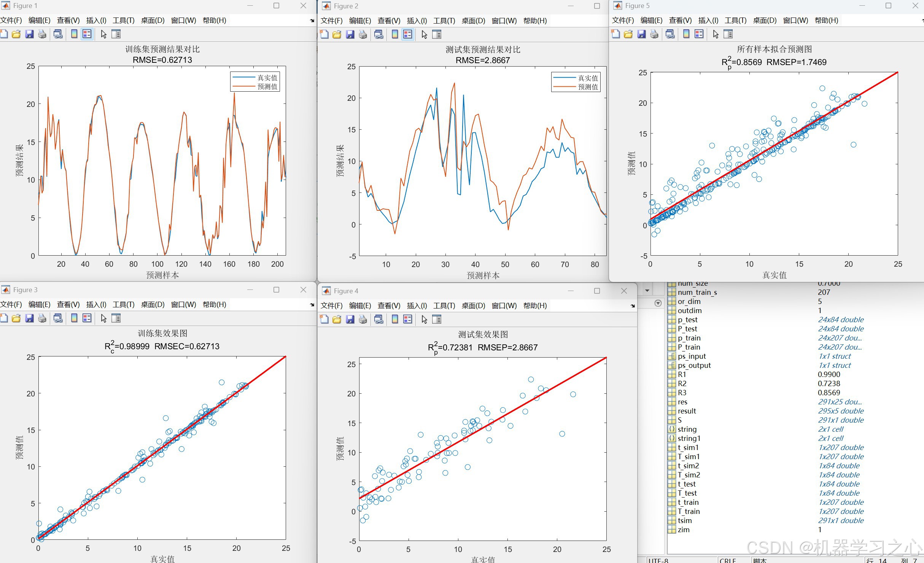Toggle Insert Legend button in Figure 1
Viewport: 924px width, 563px height.
[87, 34]
